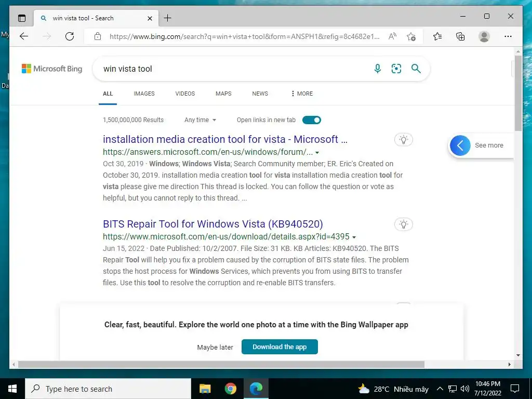This screenshot has height=399, width=532.
Task: Start Read aloud from address bar
Action: click(392, 36)
